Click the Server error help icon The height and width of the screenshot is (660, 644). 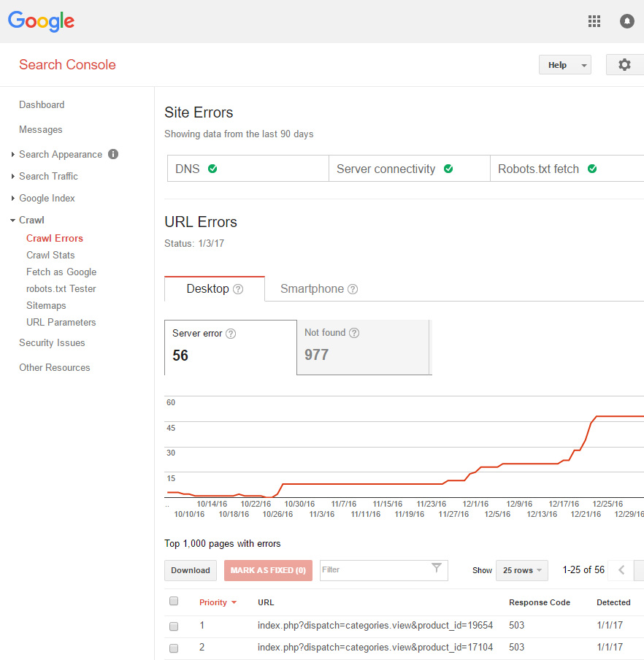[231, 334]
